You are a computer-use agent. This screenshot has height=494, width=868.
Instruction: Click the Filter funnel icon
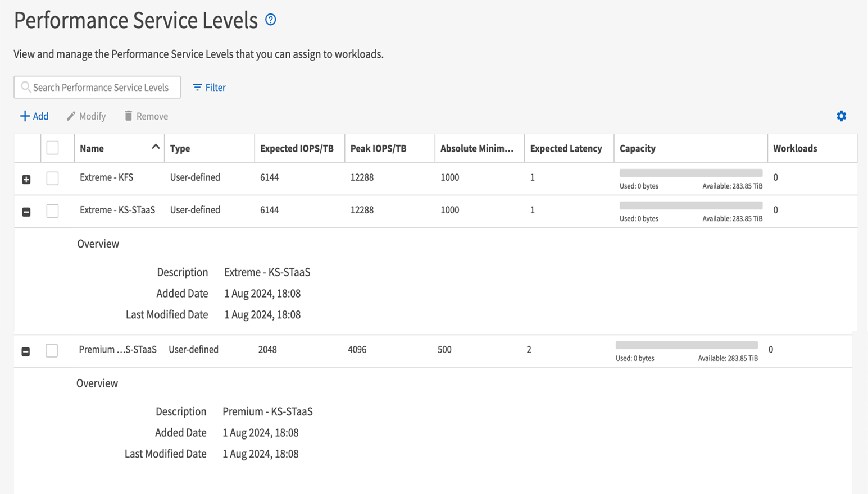click(197, 88)
